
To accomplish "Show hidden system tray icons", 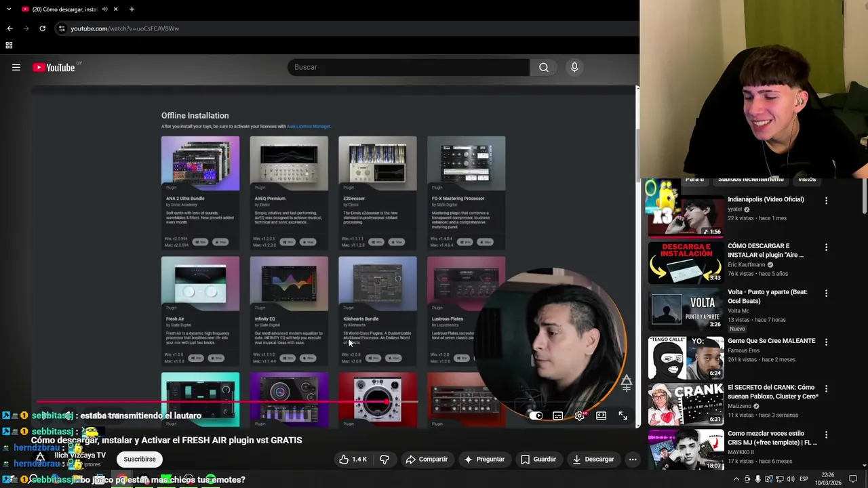I will [736, 479].
